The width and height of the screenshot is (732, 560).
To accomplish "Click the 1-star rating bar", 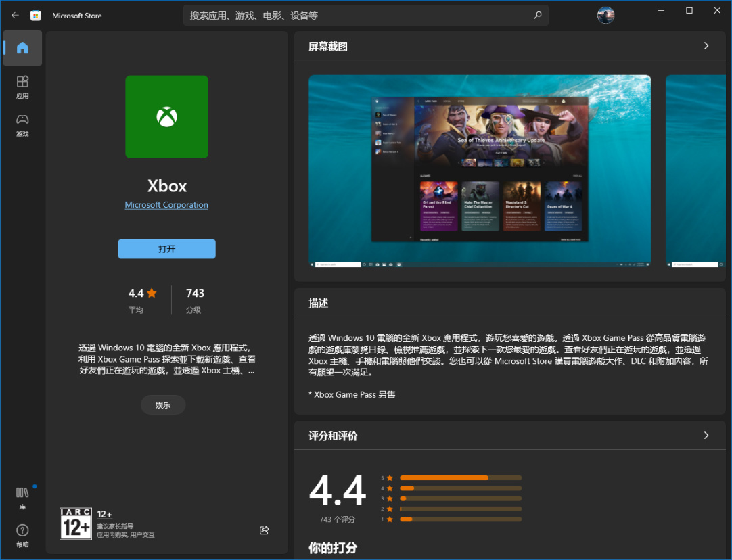I will click(x=460, y=519).
